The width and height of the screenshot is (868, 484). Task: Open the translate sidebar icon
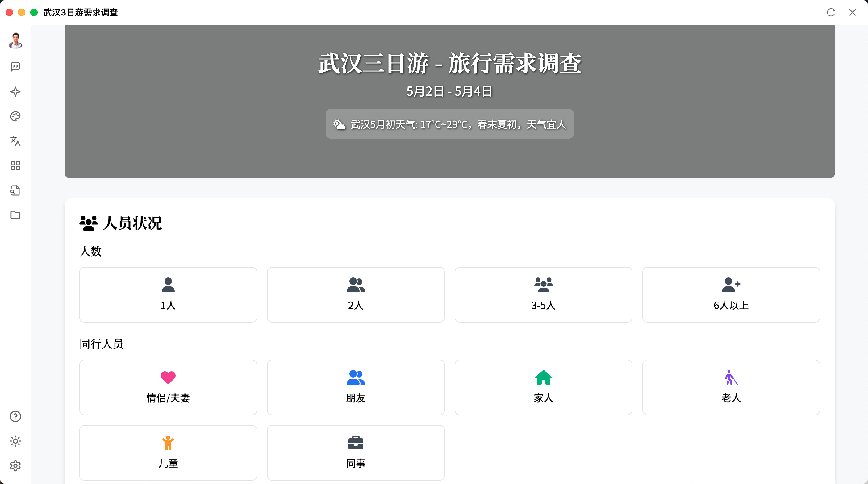click(x=15, y=141)
